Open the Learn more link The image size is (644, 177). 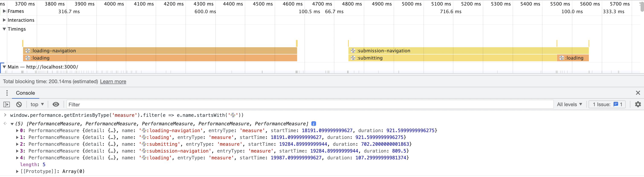(x=113, y=81)
